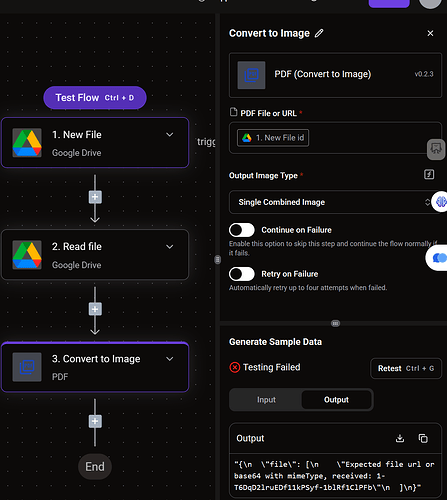The width and height of the screenshot is (447, 500).
Task: Click the pencil icon to rename the step
Action: tap(319, 33)
